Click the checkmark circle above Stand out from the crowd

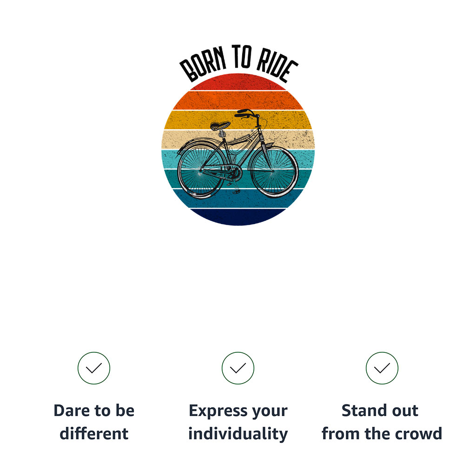pyautogui.click(x=382, y=368)
